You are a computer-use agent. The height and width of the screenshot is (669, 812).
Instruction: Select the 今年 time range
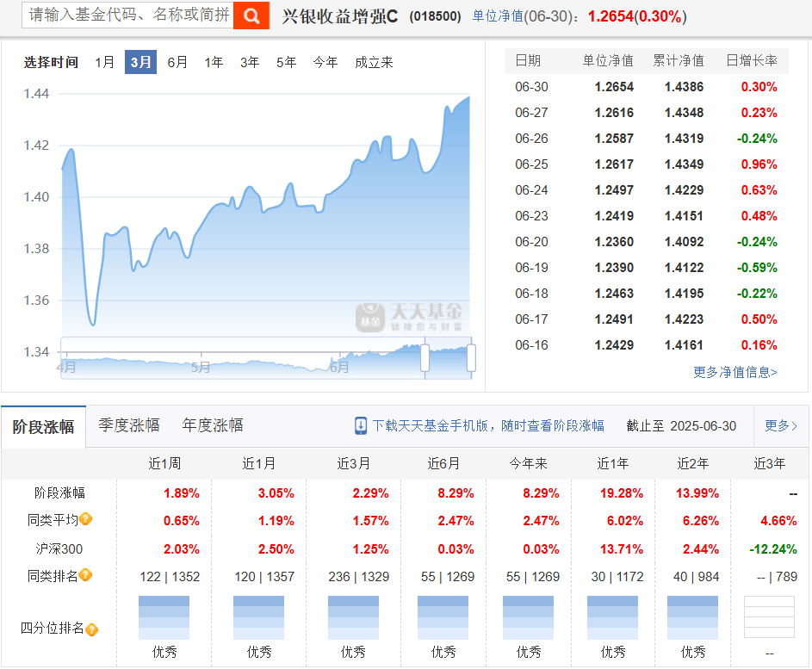coord(325,62)
